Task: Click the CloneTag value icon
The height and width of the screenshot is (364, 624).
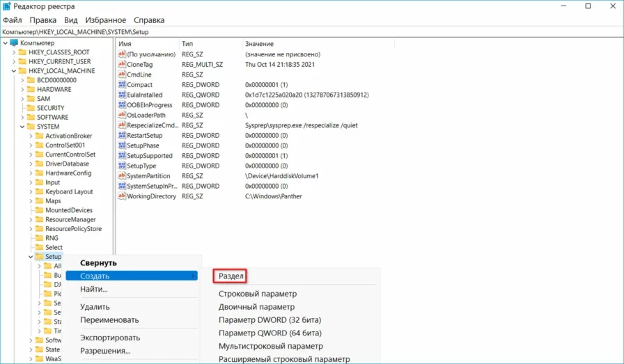Action: [122, 64]
